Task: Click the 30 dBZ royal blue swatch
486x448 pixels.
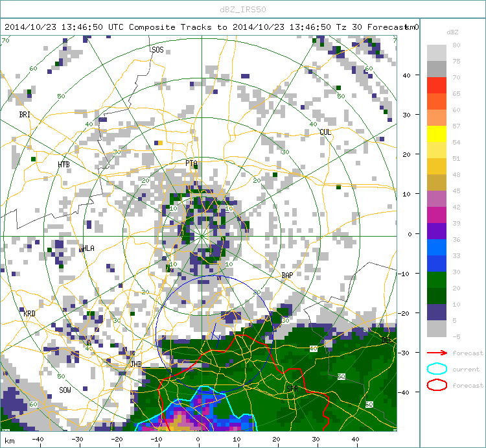Action: pyautogui.click(x=437, y=263)
